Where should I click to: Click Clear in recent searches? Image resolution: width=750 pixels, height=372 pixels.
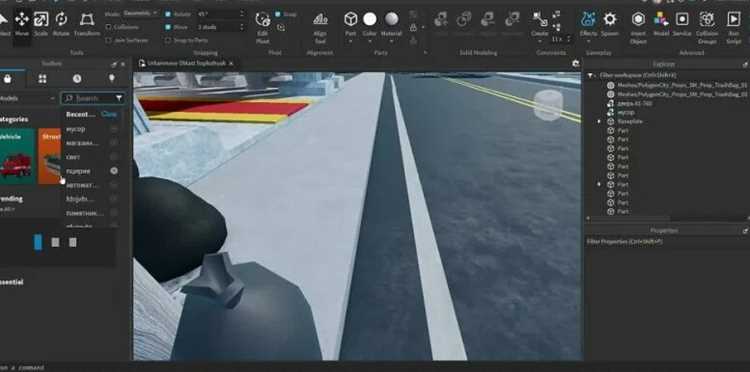[109, 114]
